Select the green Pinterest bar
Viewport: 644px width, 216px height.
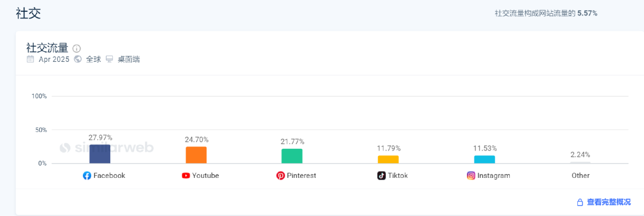292,156
